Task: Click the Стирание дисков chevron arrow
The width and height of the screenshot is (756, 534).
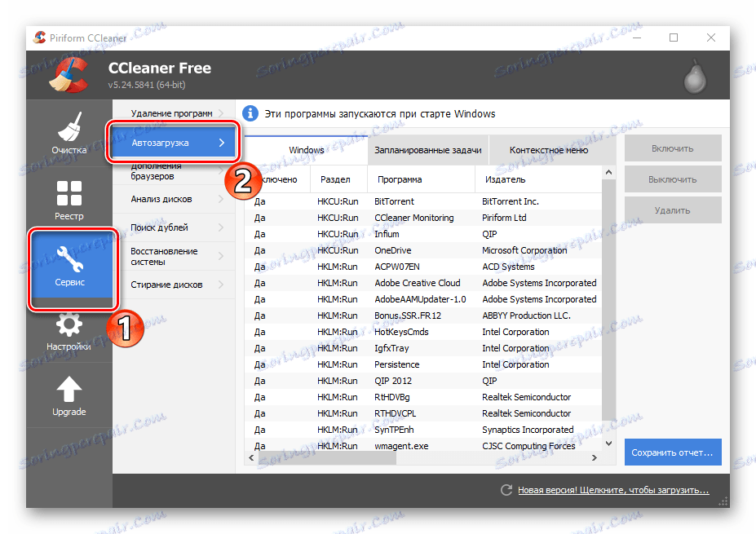Action: [221, 285]
